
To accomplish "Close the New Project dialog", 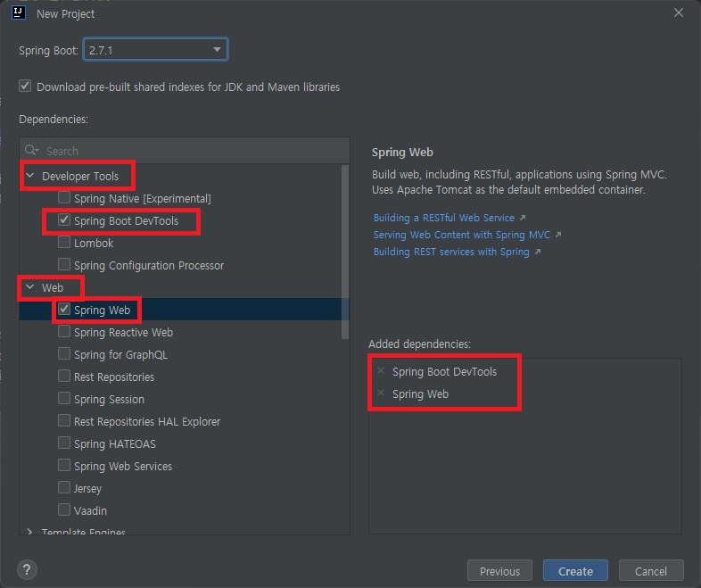I will pos(678,13).
